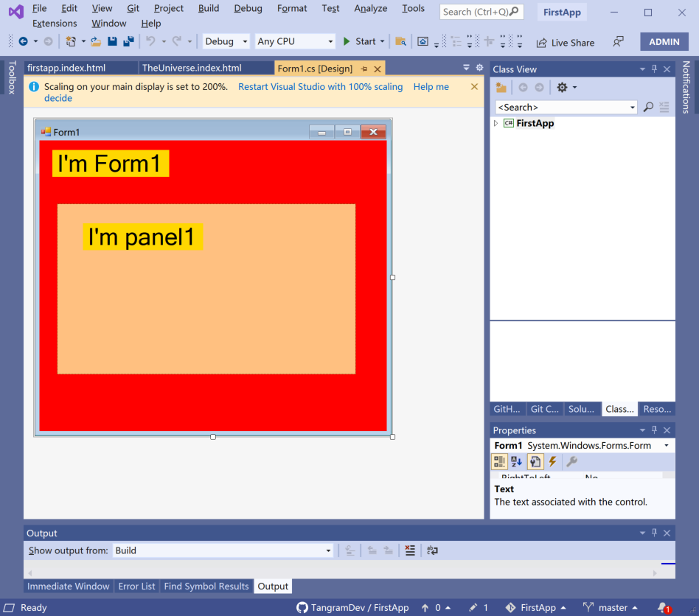Switch to the Error List tab
The height and width of the screenshot is (616, 699).
tap(136, 586)
